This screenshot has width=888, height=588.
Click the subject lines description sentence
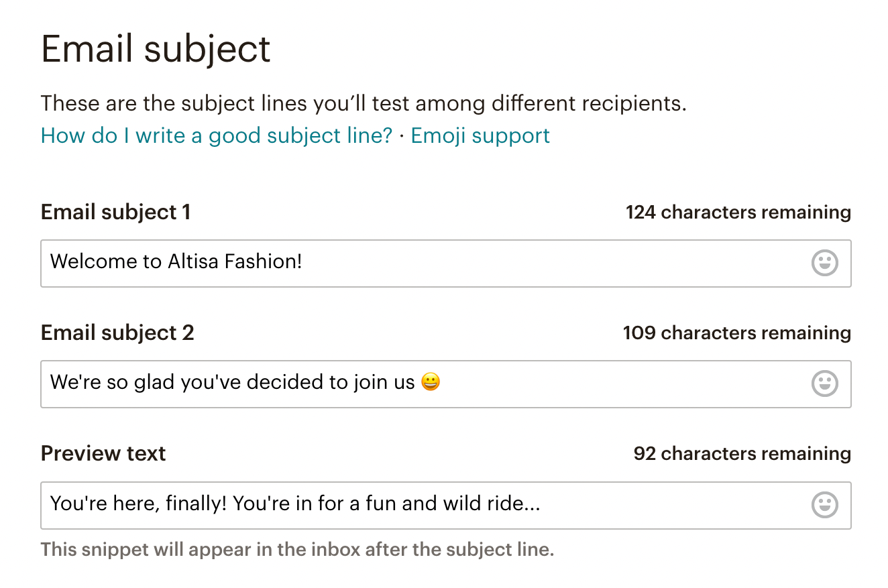click(x=364, y=104)
